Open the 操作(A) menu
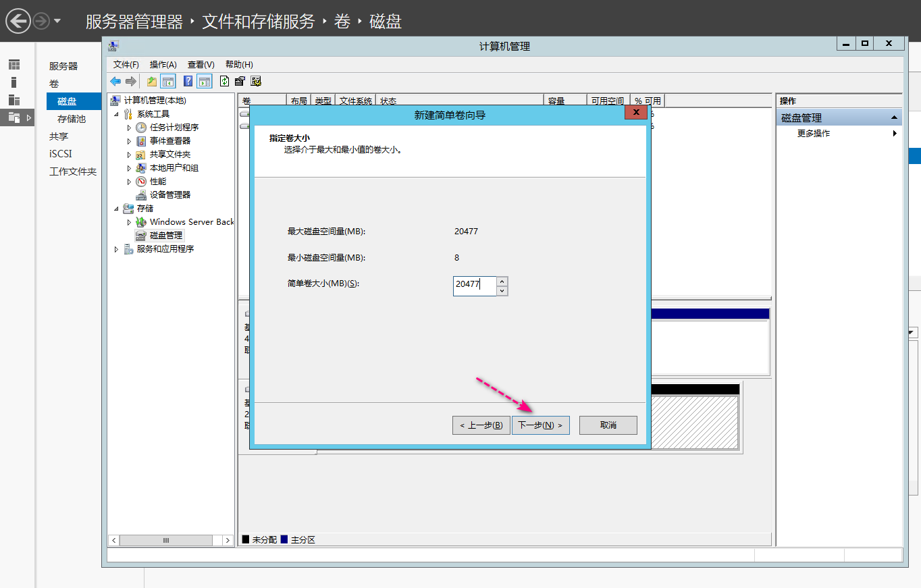This screenshot has height=588, width=921. 163,64
